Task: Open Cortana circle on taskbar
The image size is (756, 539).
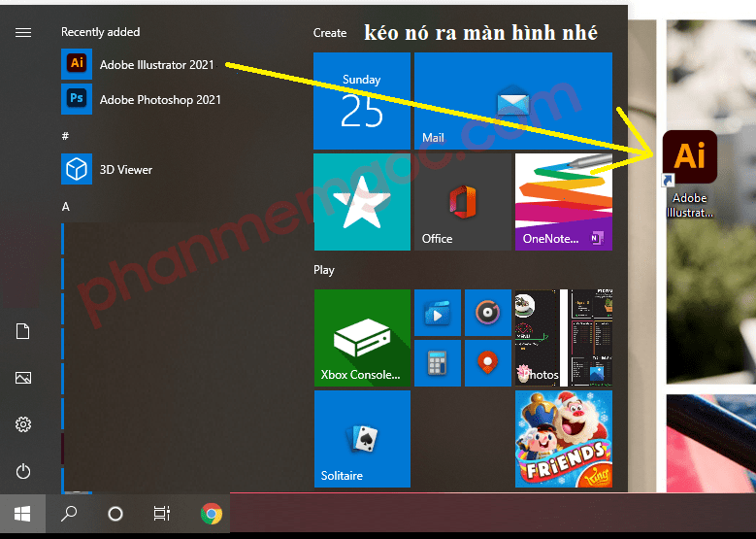Action: [115, 514]
